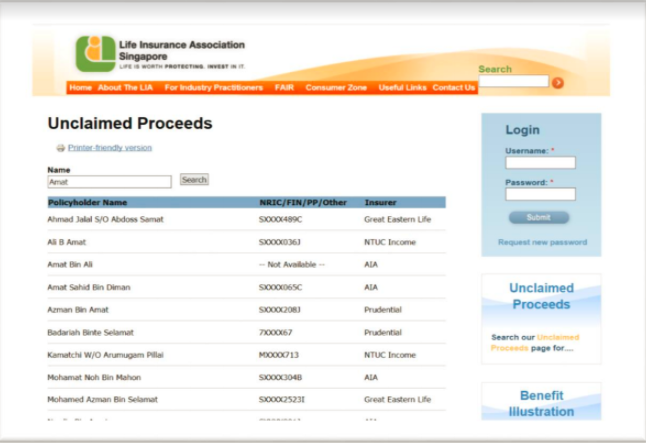This screenshot has height=443, width=646.
Task: Go to the FAIR menu item
Action: (x=284, y=88)
